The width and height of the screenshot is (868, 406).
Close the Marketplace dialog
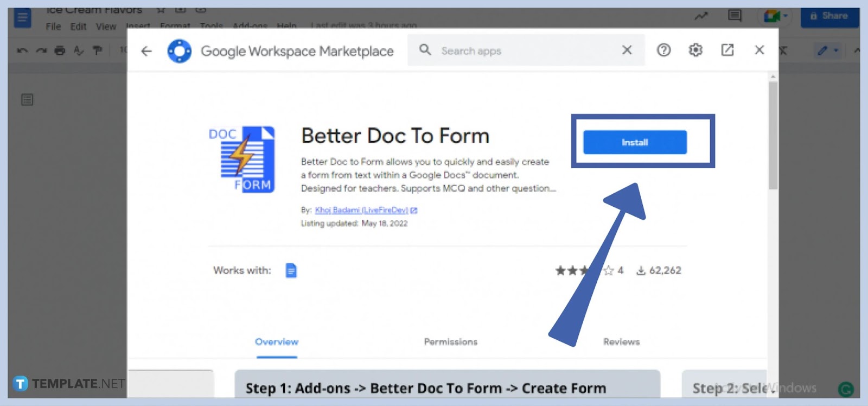pyautogui.click(x=759, y=50)
